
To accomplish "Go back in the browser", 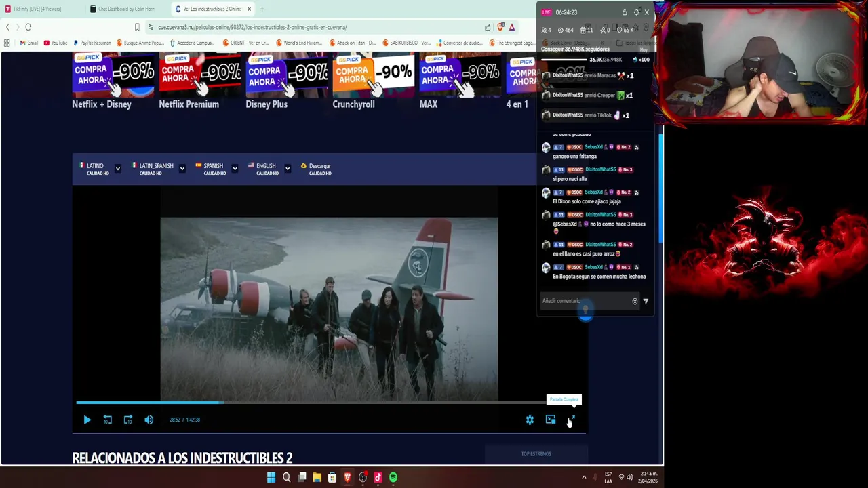I will (x=7, y=27).
